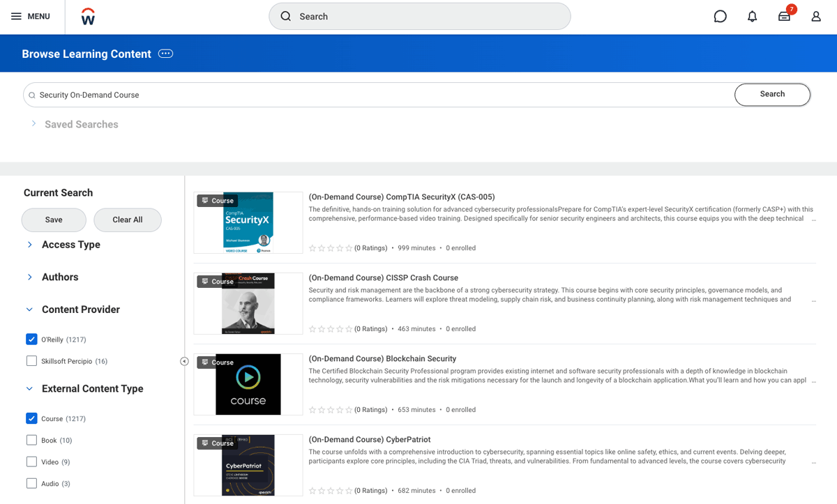Viewport: 837px width, 504px height.
Task: Click the Search button for learning content
Action: pyautogui.click(x=772, y=94)
